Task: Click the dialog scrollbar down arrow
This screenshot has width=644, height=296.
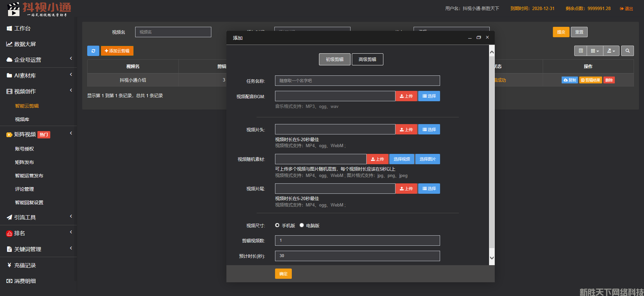Action: click(492, 258)
